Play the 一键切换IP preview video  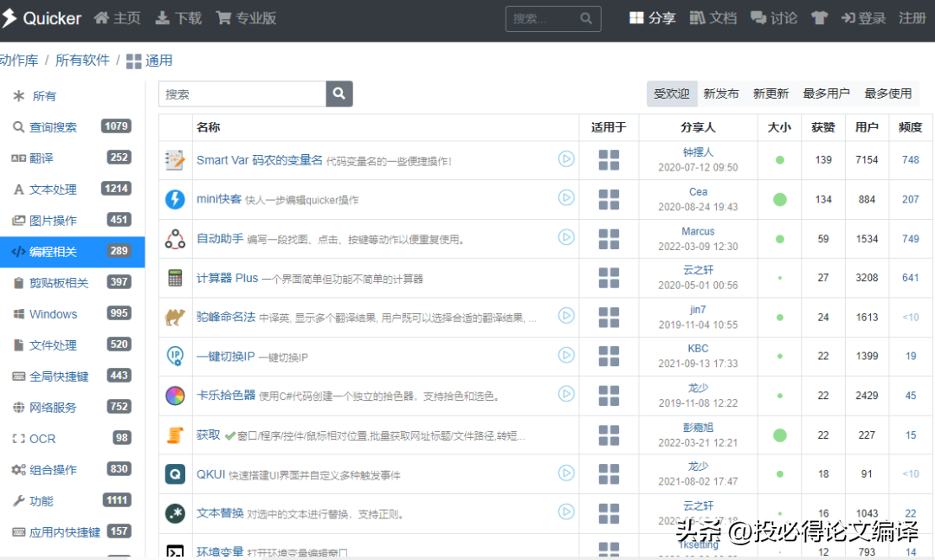pos(566,355)
